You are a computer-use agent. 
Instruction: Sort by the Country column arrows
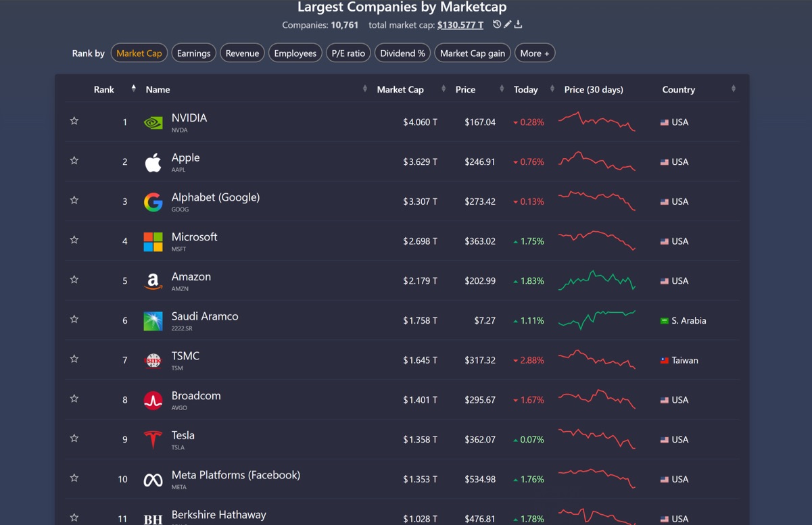(734, 89)
